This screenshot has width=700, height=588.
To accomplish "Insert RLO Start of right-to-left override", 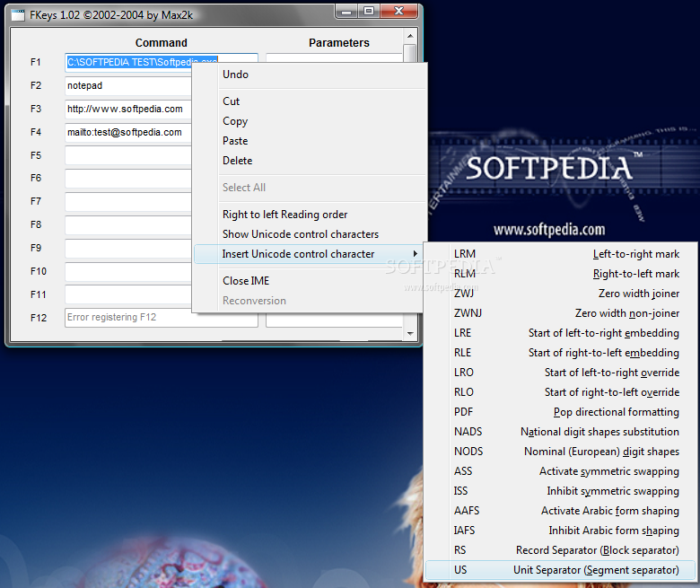I will click(561, 392).
